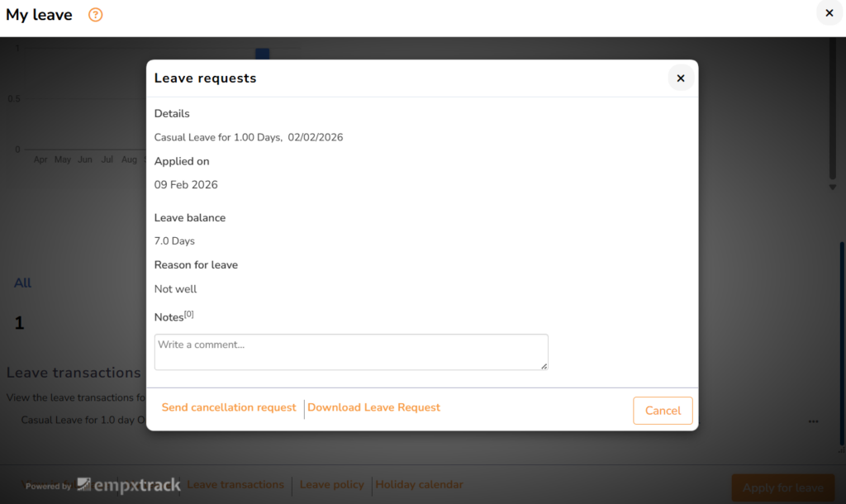
Task: Select the All tab
Action: pyautogui.click(x=22, y=283)
